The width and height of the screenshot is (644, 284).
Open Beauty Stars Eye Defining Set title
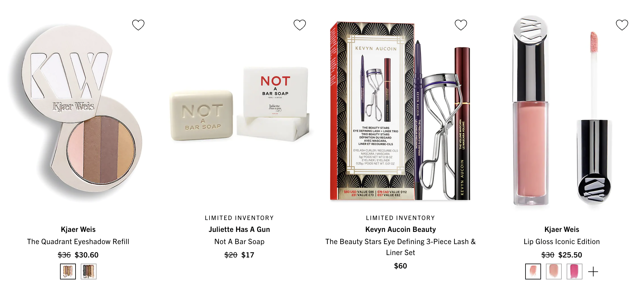pyautogui.click(x=401, y=247)
